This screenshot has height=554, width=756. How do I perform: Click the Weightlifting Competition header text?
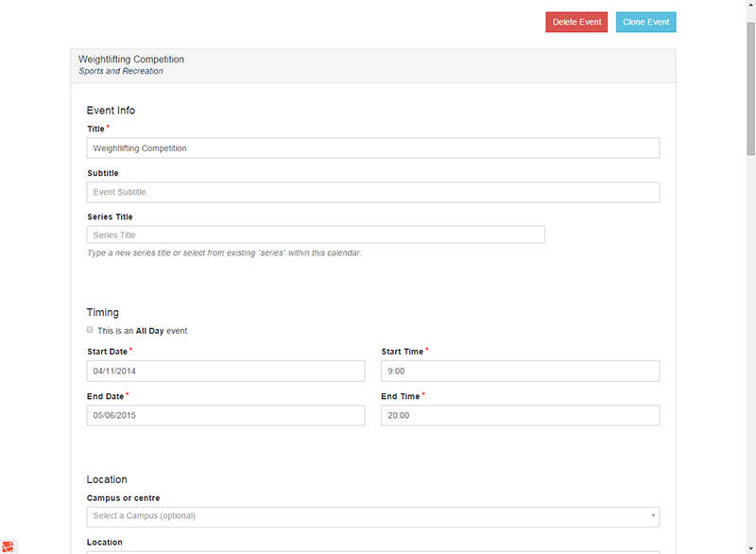(131, 60)
